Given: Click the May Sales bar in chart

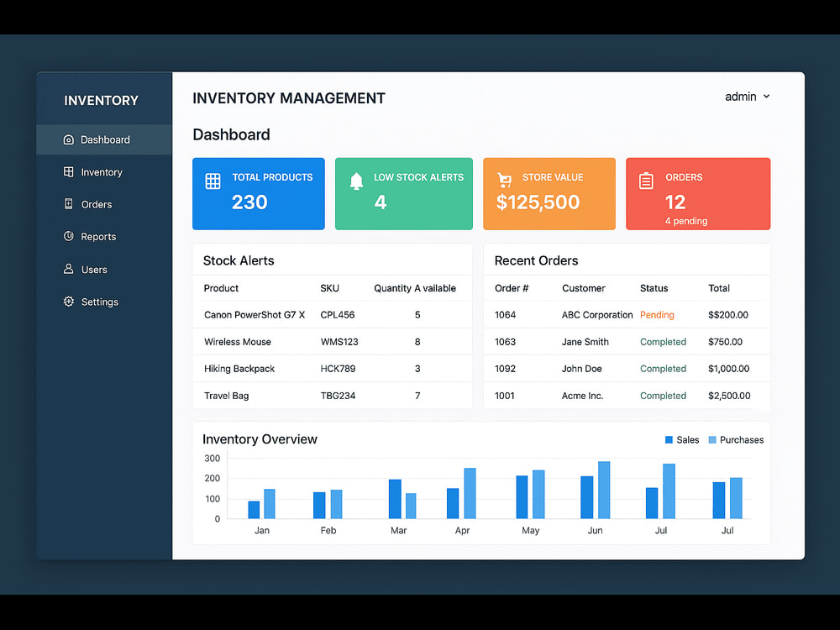Looking at the screenshot, I should click(x=522, y=496).
